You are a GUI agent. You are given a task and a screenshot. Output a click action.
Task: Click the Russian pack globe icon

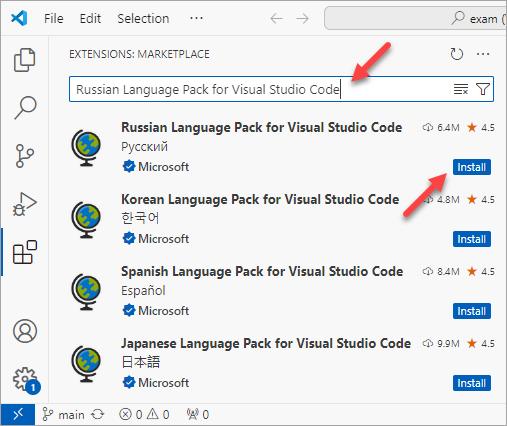pos(86,148)
